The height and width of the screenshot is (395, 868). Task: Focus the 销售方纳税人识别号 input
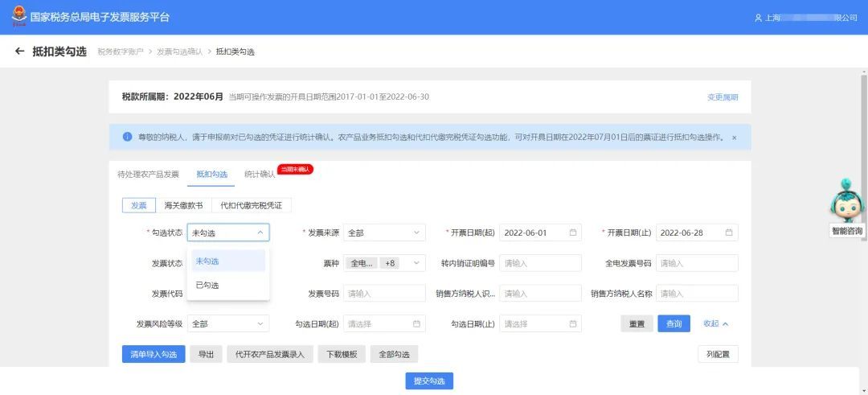540,293
